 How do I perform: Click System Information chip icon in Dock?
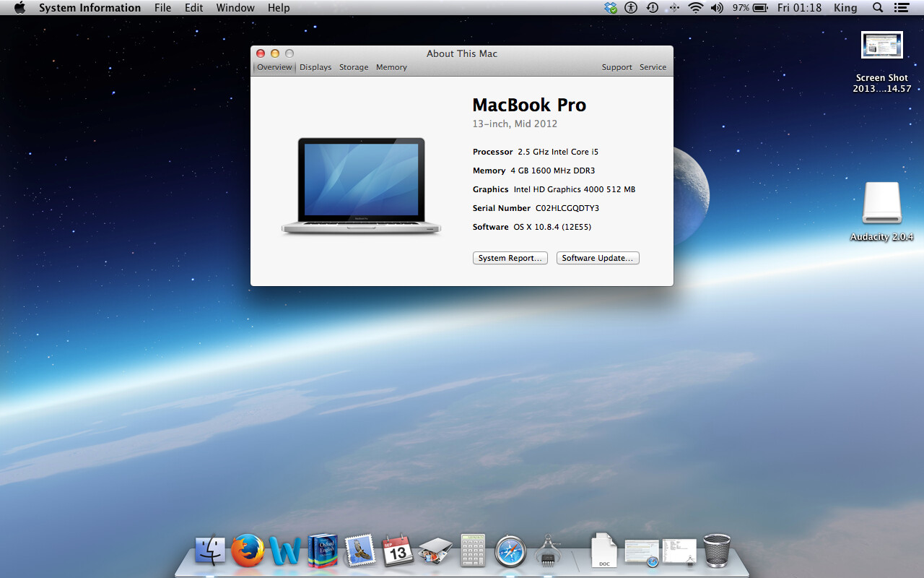tap(548, 551)
